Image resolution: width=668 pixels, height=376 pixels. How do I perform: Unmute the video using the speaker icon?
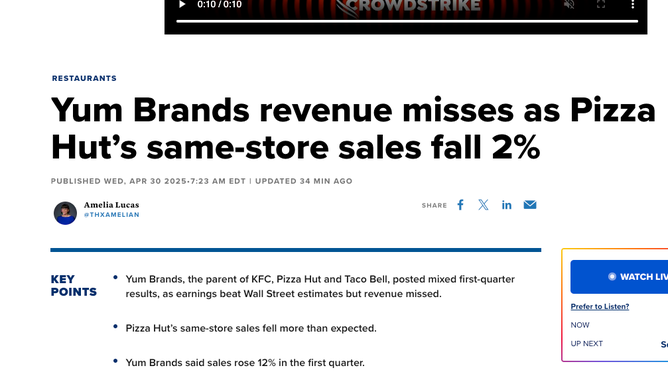coord(569,5)
